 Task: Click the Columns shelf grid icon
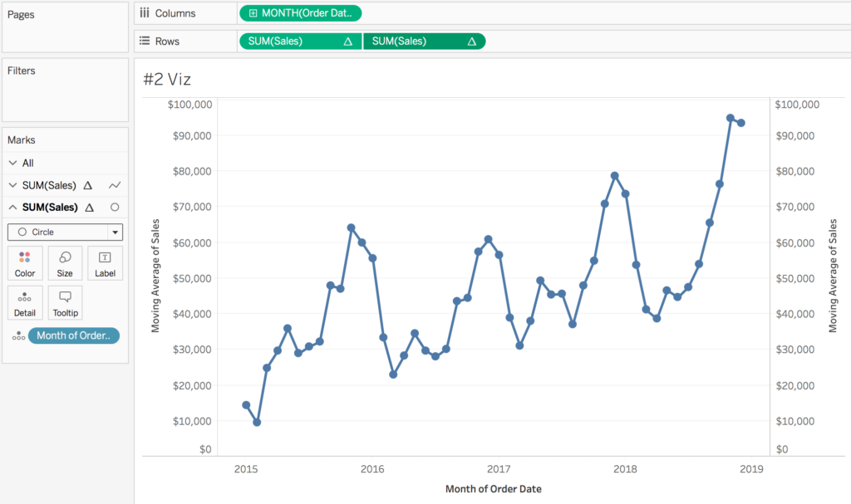(x=145, y=12)
